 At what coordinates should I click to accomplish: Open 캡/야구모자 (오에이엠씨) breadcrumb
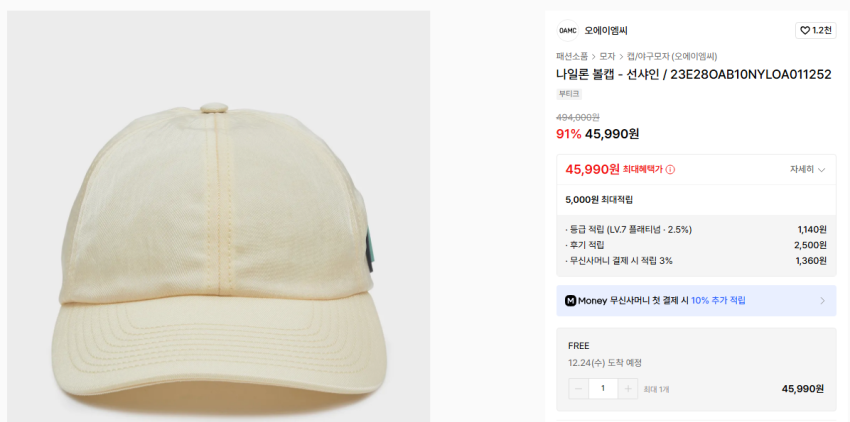671,56
